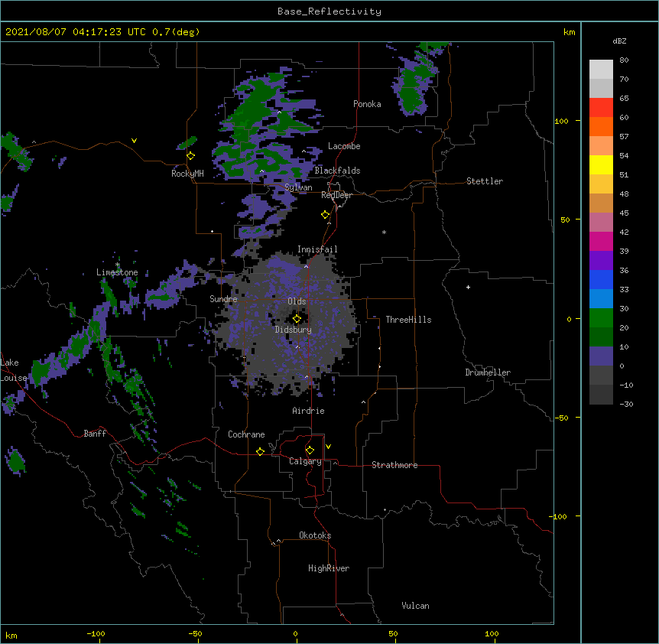The width and height of the screenshot is (659, 644).
Task: Click the Okotoks label
Action: tap(315, 535)
